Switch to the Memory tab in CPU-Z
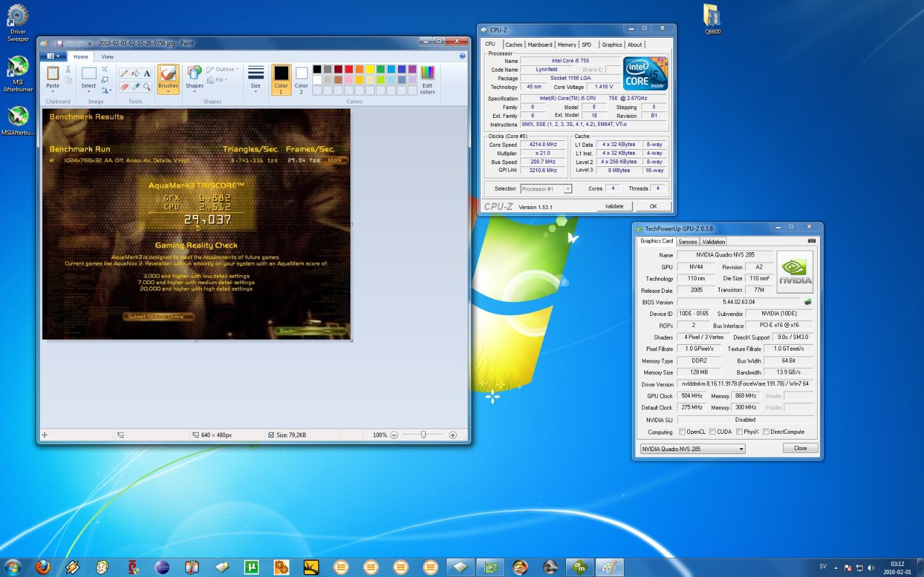Screen dimensions: 924x577 (x=567, y=44)
